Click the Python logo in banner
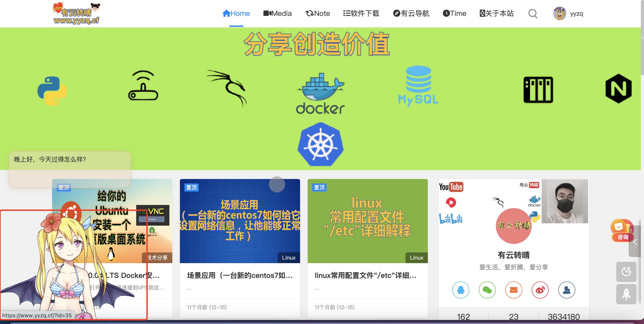 pyautogui.click(x=52, y=91)
